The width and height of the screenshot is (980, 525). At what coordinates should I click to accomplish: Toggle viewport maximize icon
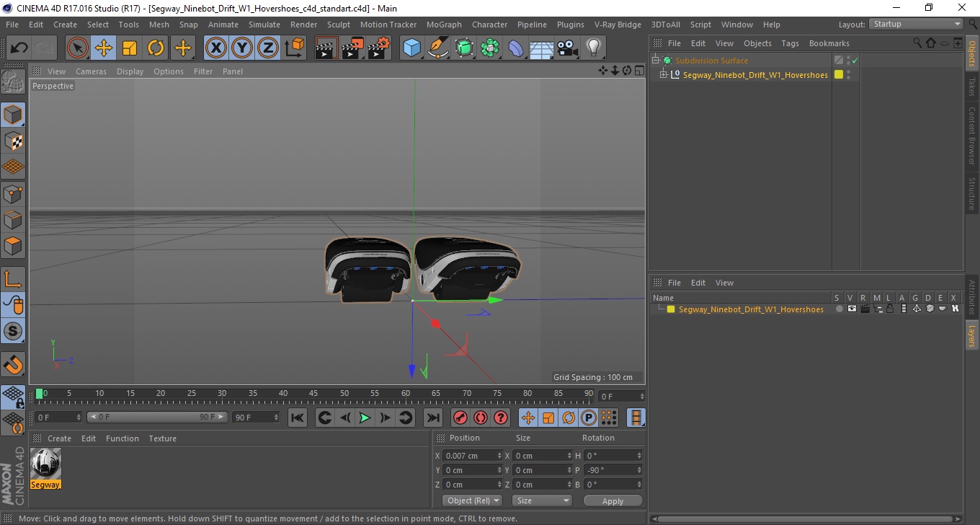point(639,71)
